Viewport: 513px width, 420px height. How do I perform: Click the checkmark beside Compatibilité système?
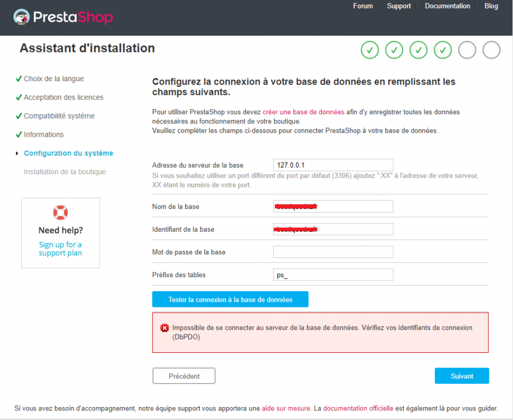[x=19, y=116]
